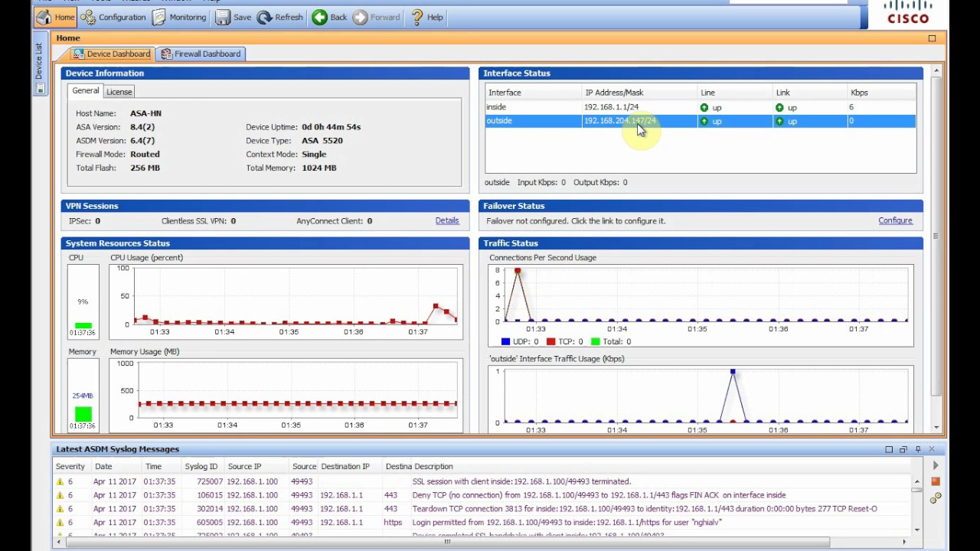Sort by IP Address/Mask column header
980x551 pixels.
click(x=639, y=93)
